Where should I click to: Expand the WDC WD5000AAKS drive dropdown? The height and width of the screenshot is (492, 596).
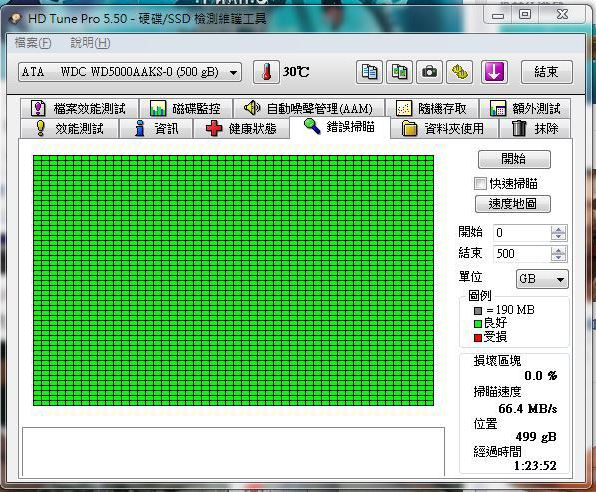pos(233,72)
